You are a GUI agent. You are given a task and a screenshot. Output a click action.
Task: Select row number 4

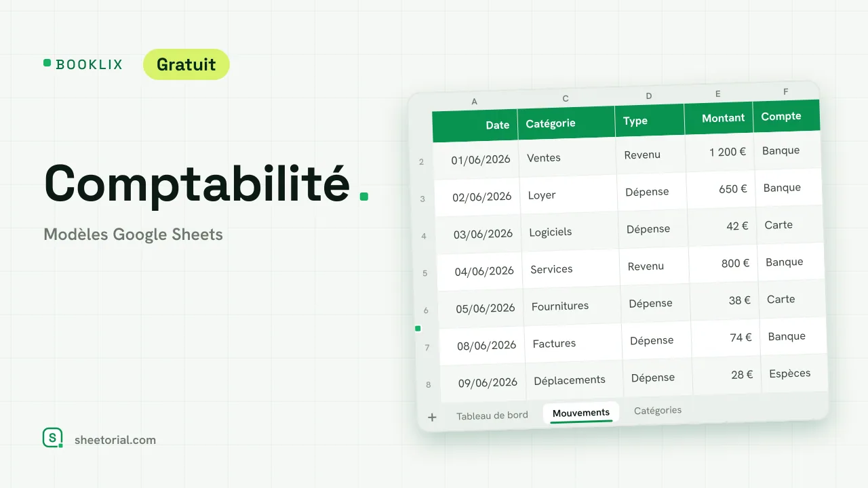click(x=424, y=237)
